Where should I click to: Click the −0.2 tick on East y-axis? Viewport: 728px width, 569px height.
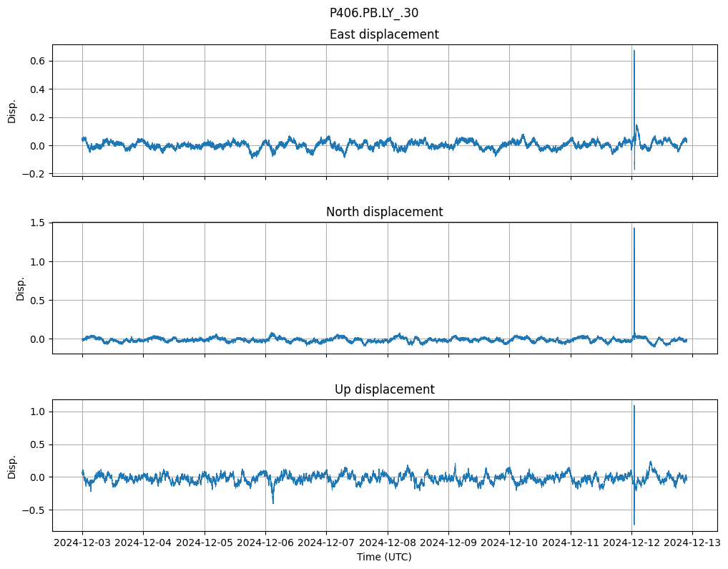tap(34, 174)
